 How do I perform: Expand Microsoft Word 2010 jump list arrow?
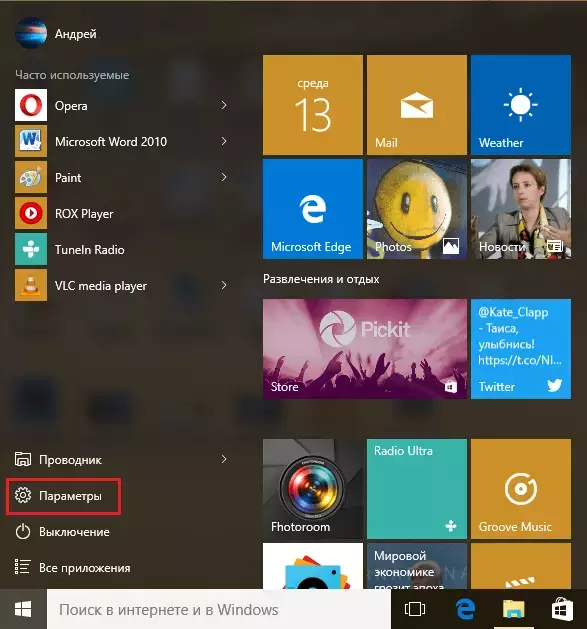(224, 141)
